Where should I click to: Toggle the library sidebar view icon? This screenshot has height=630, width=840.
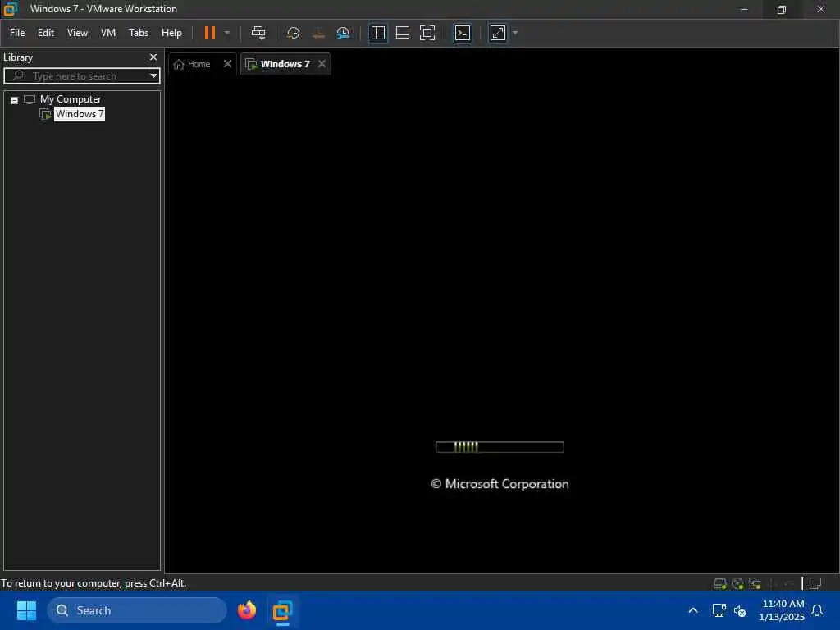[x=377, y=33]
